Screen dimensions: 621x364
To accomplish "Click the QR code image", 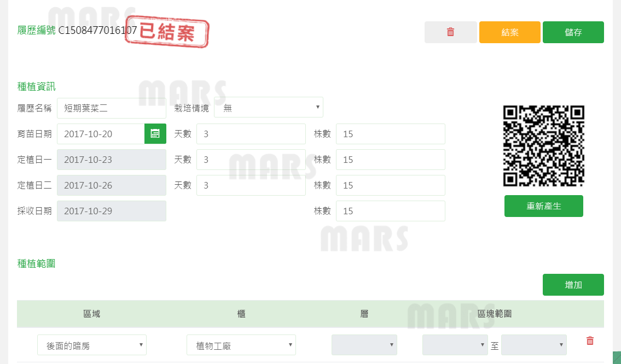I will coord(543,146).
